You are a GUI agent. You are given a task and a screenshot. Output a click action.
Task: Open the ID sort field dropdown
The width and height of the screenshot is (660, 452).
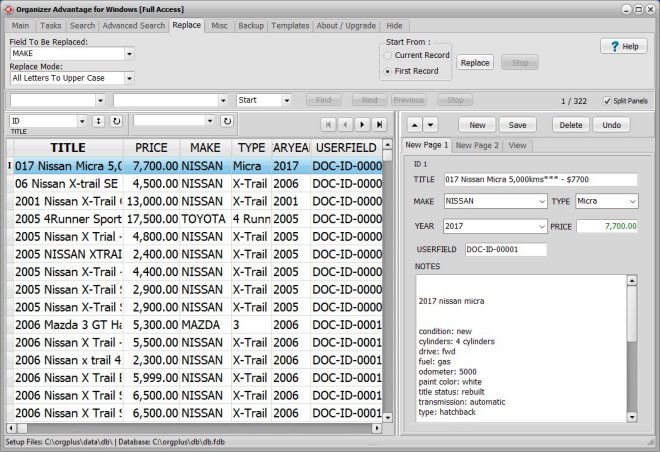(82, 121)
